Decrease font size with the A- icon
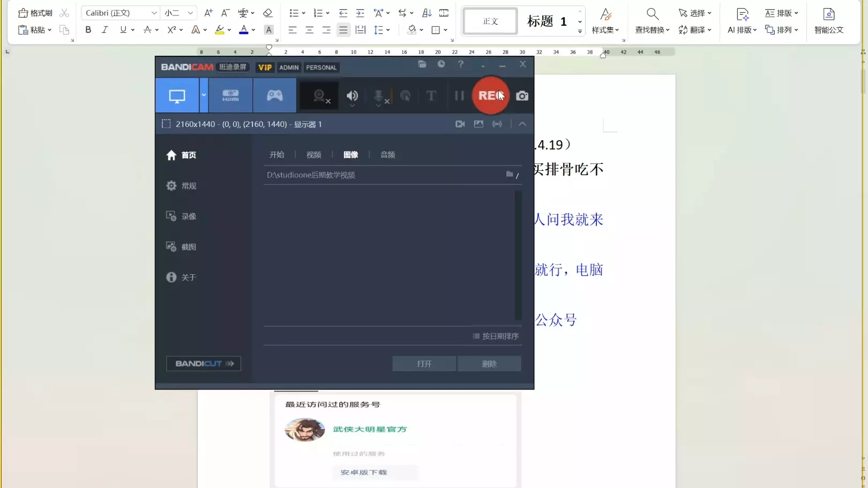Screen dimensions: 868x488 (226, 13)
